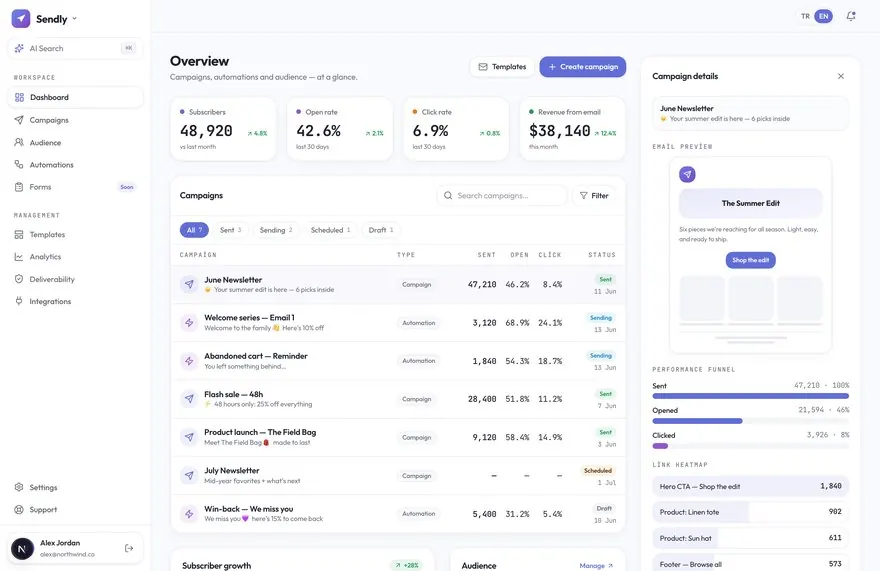This screenshot has width=880, height=571.
Task: Open the Manage audience link
Action: (x=596, y=565)
